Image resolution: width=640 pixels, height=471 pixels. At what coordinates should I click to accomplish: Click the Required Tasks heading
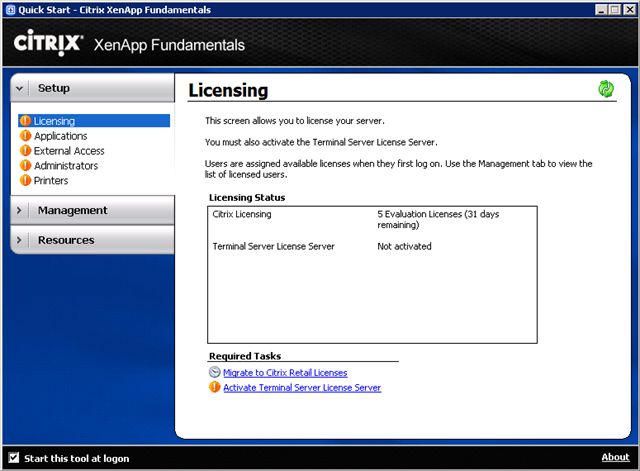[x=245, y=356]
